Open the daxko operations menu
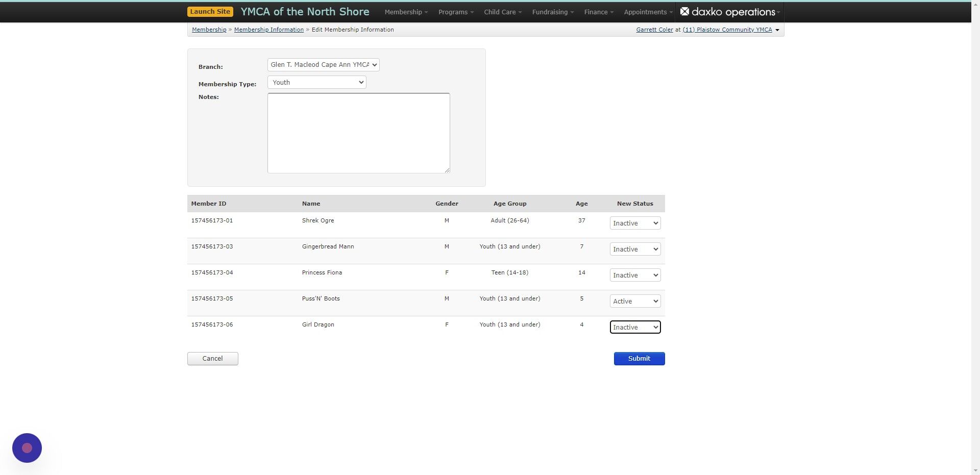This screenshot has height=475, width=980. pyautogui.click(x=730, y=12)
